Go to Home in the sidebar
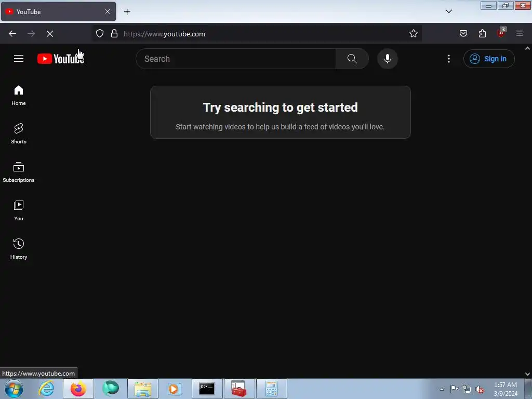Viewport: 532px width, 399px height. click(x=19, y=96)
